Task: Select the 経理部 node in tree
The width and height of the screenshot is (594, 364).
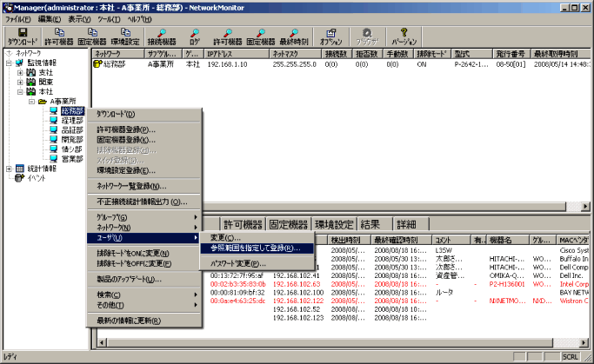Action: pyautogui.click(x=72, y=121)
